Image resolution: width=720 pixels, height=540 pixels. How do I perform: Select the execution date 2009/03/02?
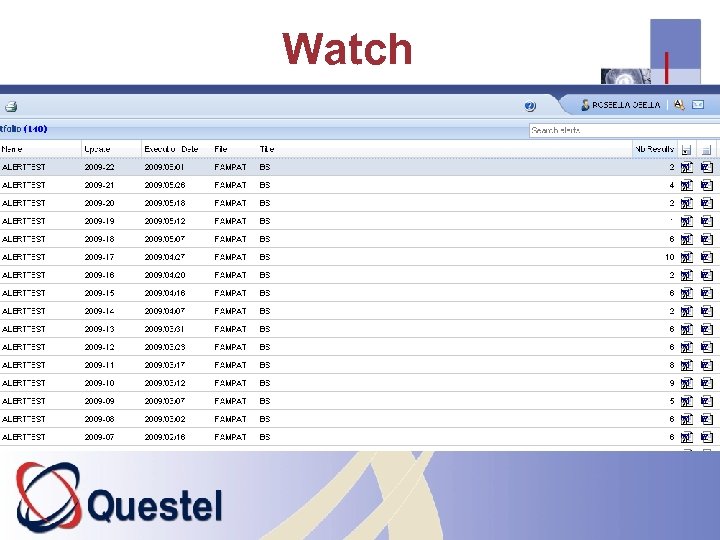[165, 419]
